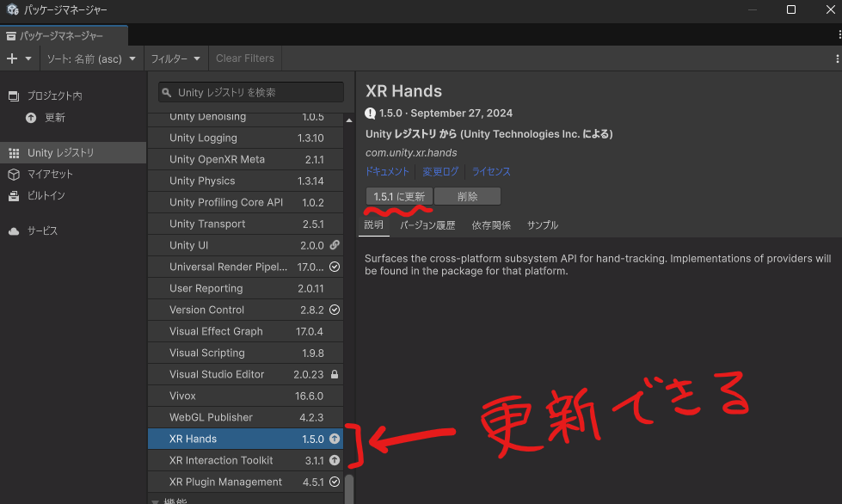Select the Unity Profiling Core API package
Screen dimensions: 842x504
245,202
